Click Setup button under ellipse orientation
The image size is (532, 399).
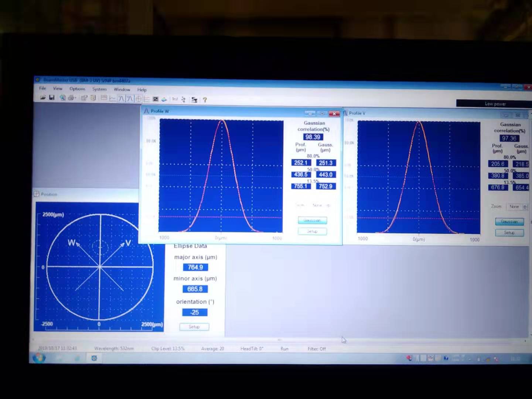[x=194, y=327]
